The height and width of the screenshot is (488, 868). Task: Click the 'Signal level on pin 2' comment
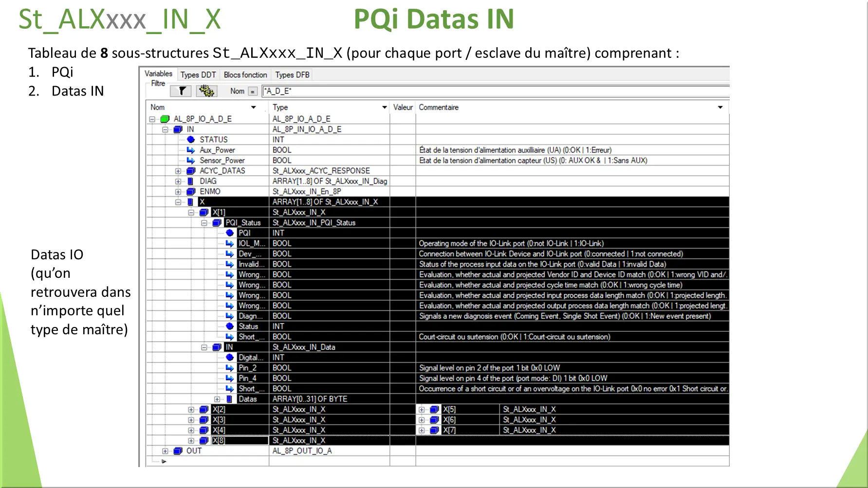tap(489, 368)
